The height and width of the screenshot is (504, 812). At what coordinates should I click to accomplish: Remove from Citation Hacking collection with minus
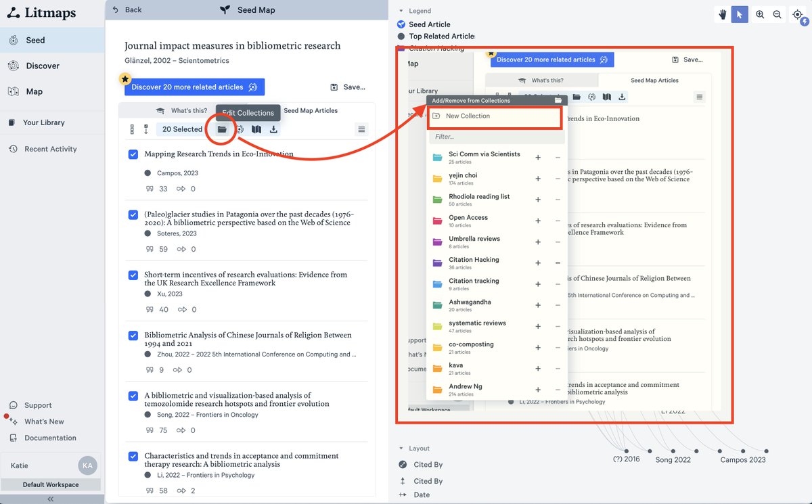pos(558,262)
